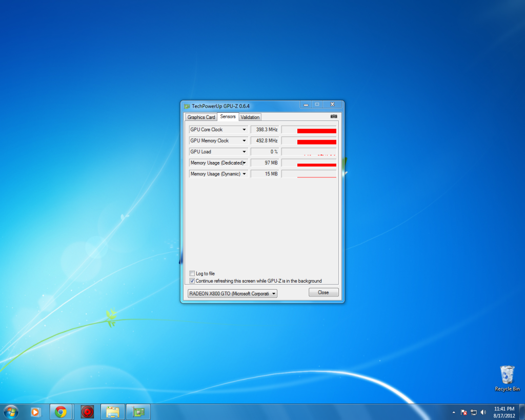
Task: Show hidden icons in system tray
Action: (x=454, y=412)
